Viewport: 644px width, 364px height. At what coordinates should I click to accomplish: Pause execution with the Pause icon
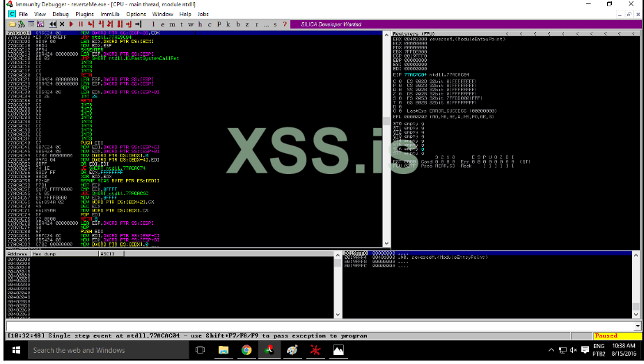pyautogui.click(x=81, y=24)
